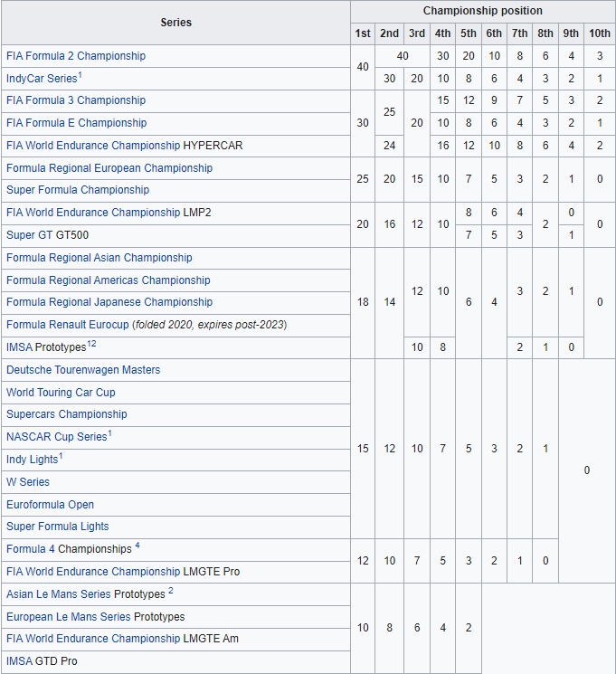Open the W Series link
This screenshot has width=616, height=674.
(28, 482)
